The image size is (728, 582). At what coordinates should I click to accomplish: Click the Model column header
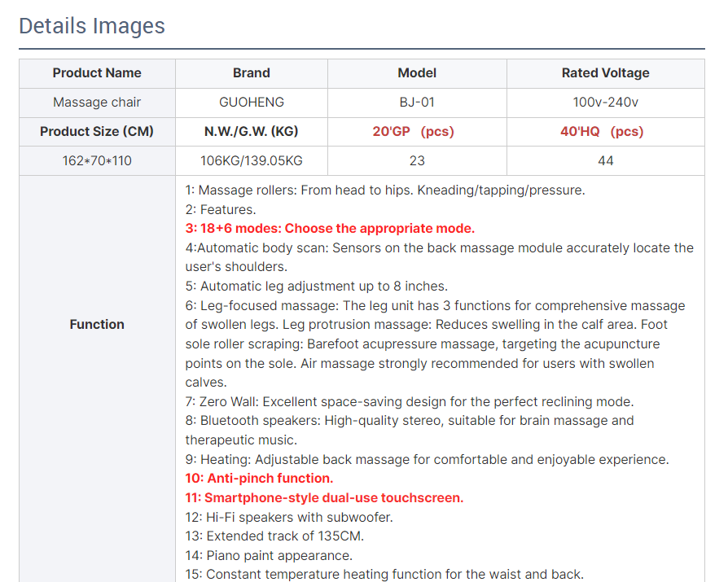click(x=417, y=73)
